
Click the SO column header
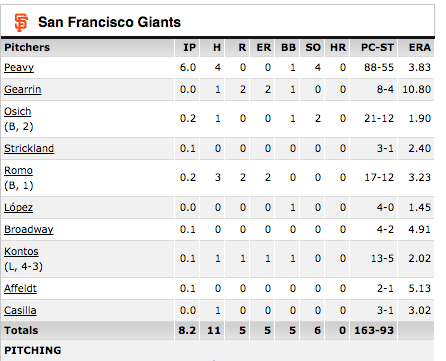tap(313, 47)
